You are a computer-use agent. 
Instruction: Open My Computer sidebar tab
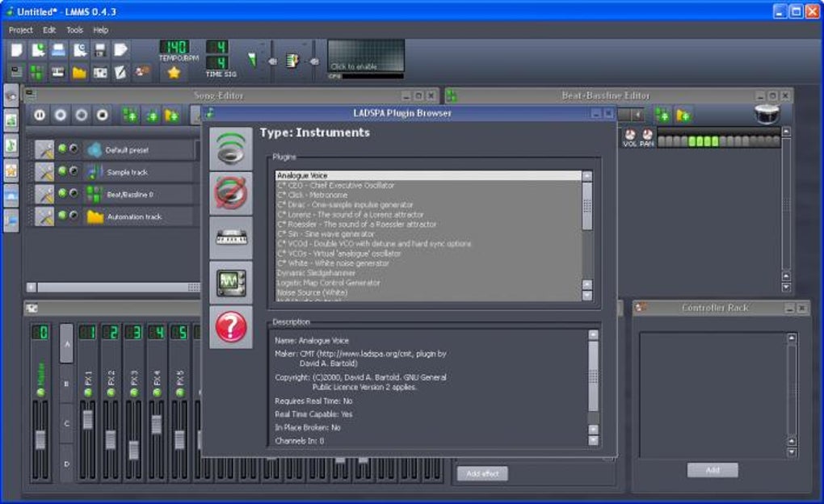[x=11, y=220]
